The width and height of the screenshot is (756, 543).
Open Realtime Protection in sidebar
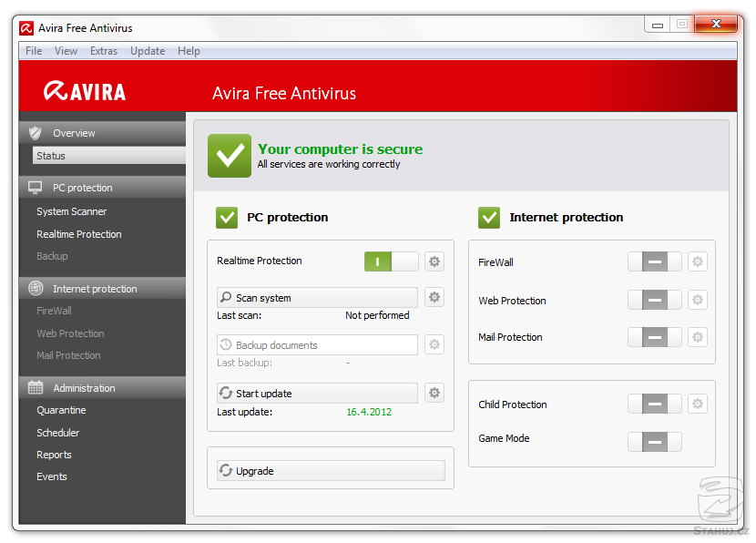pos(79,234)
